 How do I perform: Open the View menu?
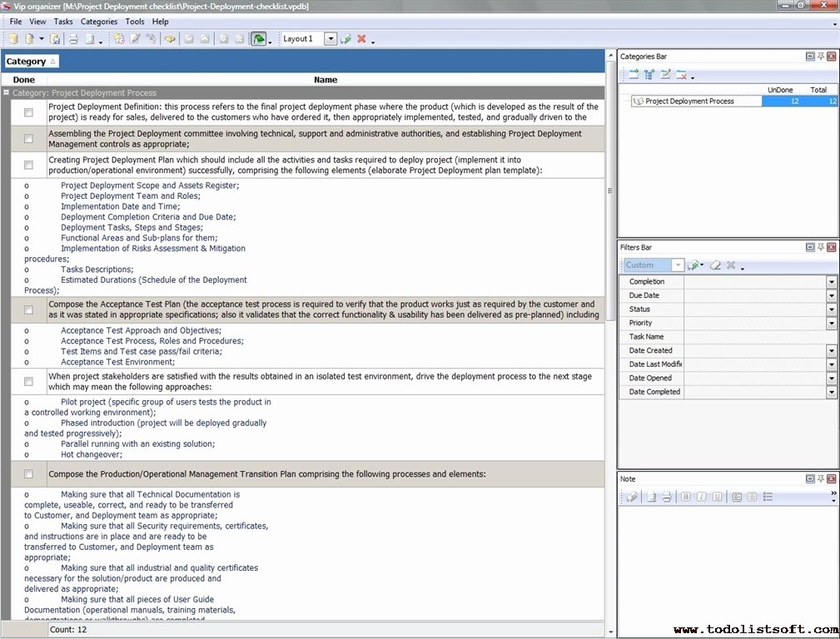click(37, 22)
